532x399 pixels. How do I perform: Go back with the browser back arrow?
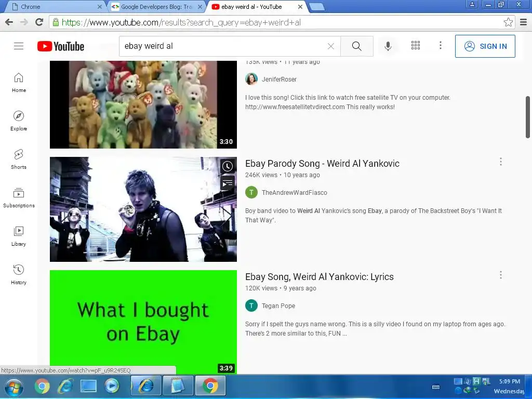coord(9,22)
